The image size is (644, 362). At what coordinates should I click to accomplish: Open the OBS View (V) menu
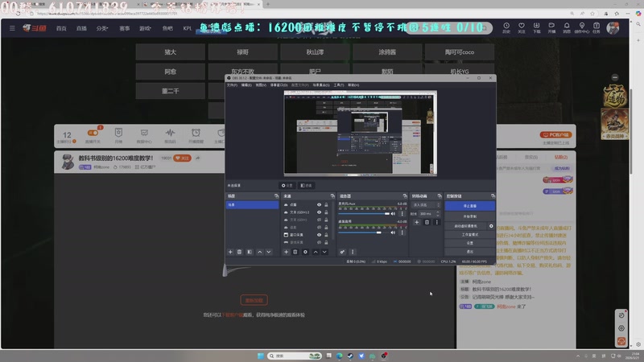pyautogui.click(x=261, y=85)
